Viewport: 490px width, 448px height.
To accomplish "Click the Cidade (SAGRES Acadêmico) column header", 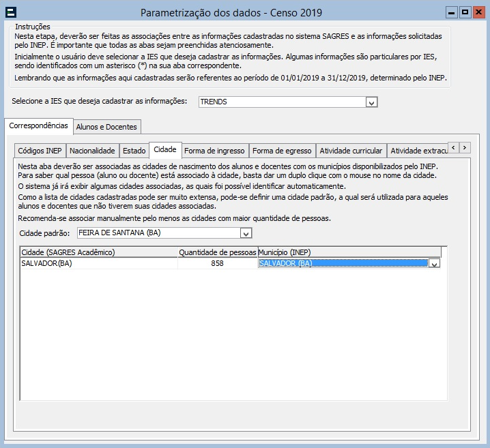I will (x=98, y=252).
